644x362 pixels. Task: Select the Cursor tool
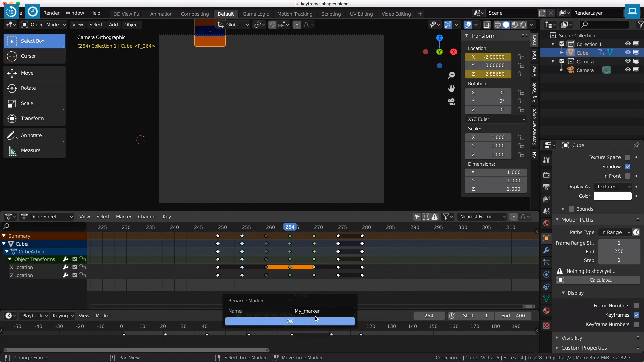click(x=28, y=56)
